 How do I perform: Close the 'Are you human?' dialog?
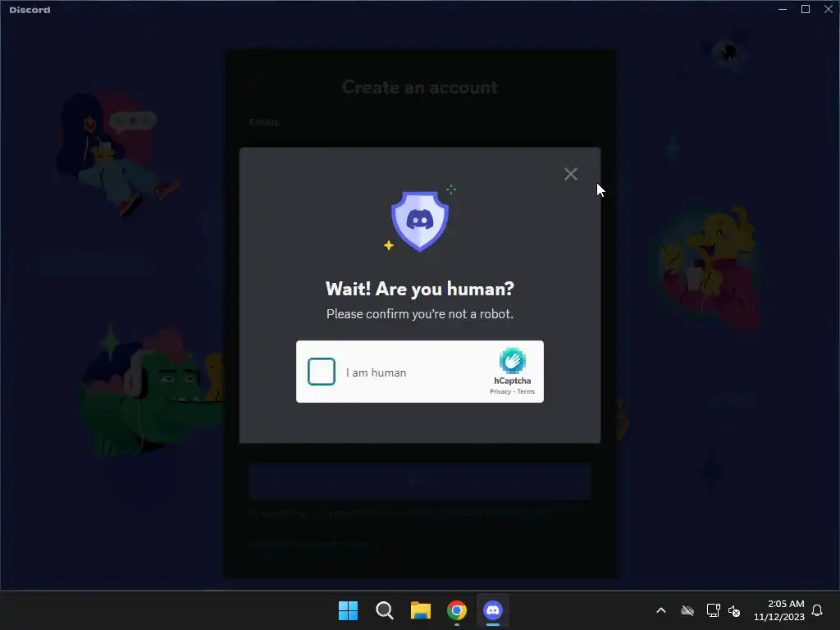[571, 174]
